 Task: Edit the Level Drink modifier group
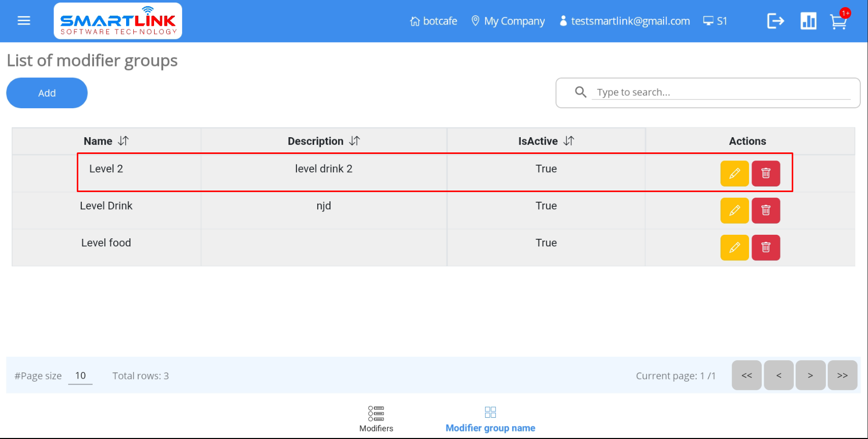(x=734, y=211)
